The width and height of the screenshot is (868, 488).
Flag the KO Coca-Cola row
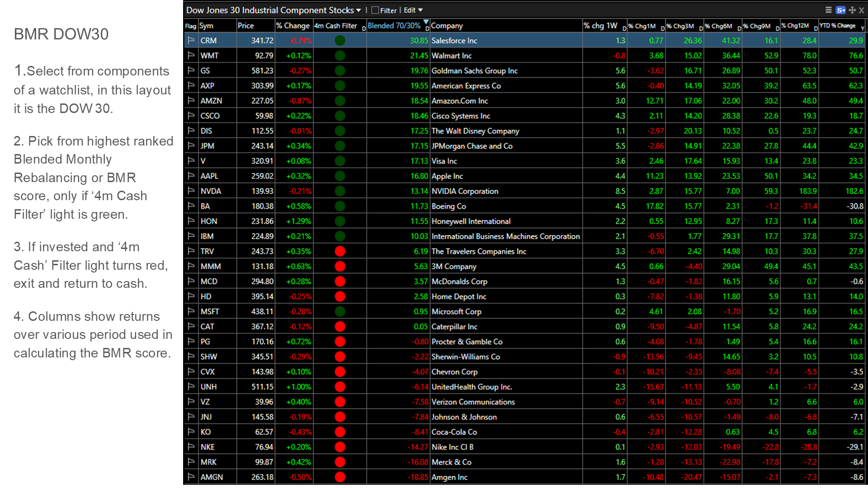(191, 432)
